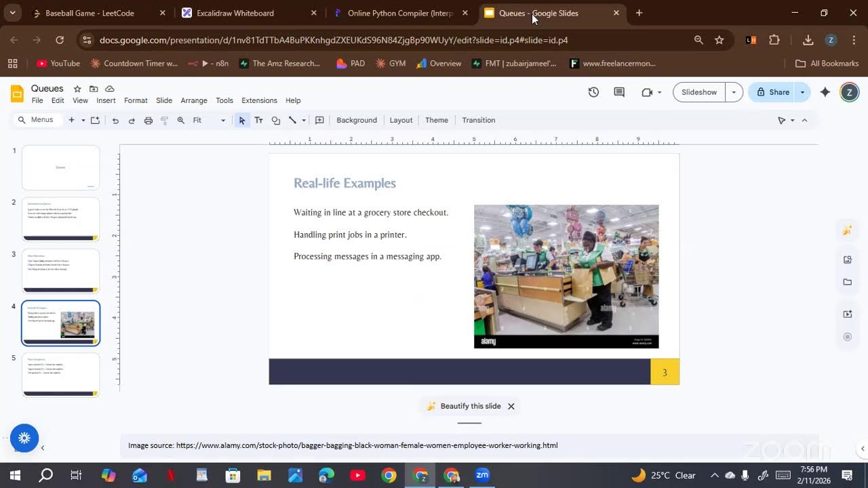This screenshot has width=868, height=488.
Task: Open the Extensions menu
Action: point(259,100)
